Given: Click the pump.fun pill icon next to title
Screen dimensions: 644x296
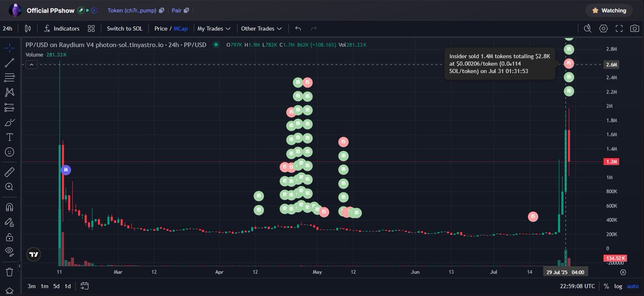Looking at the screenshot, I should click(82, 10).
